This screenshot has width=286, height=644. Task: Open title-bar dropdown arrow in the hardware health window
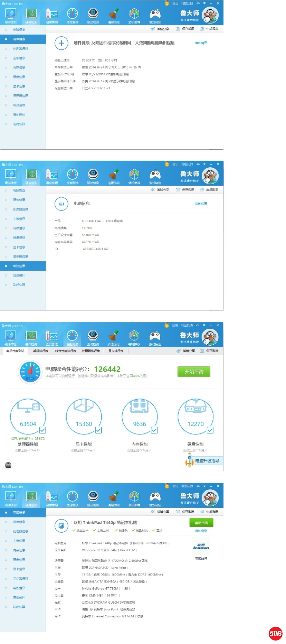[204, 3]
